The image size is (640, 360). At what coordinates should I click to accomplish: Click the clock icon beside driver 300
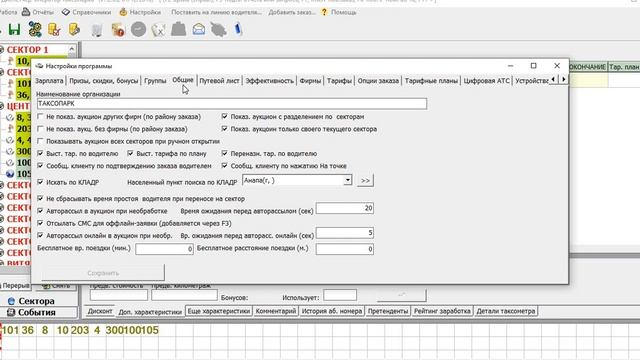pyautogui.click(x=10, y=151)
